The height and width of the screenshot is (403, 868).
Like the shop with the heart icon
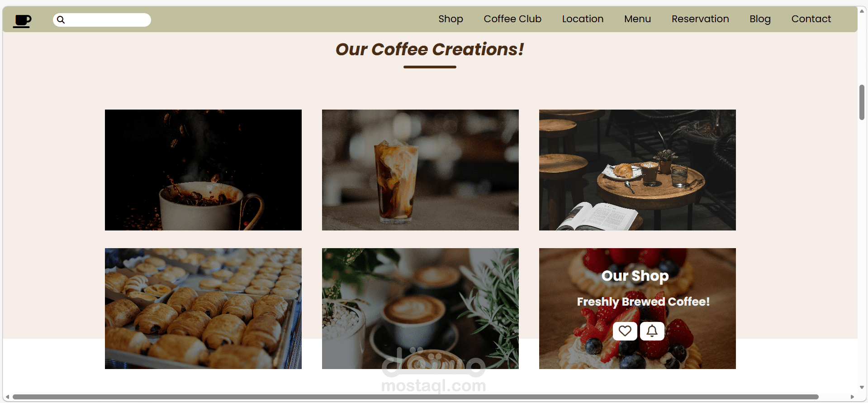pyautogui.click(x=625, y=331)
